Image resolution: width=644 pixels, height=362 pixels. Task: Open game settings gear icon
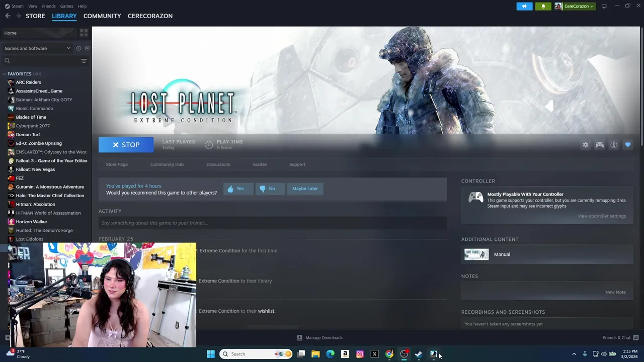click(585, 145)
